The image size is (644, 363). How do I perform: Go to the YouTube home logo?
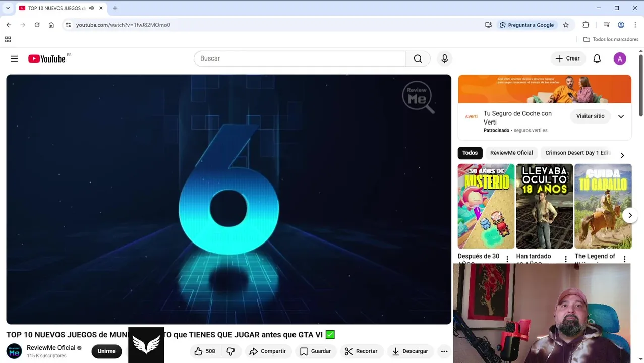pyautogui.click(x=47, y=58)
